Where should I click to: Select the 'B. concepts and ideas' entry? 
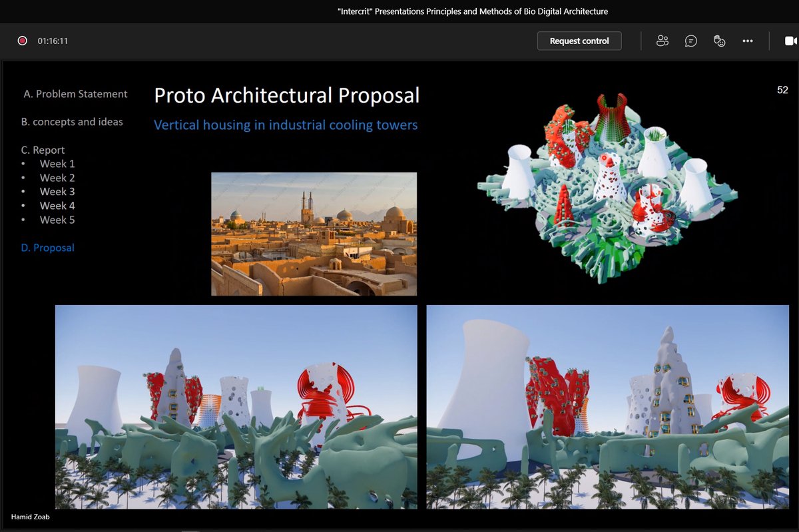pyautogui.click(x=72, y=122)
